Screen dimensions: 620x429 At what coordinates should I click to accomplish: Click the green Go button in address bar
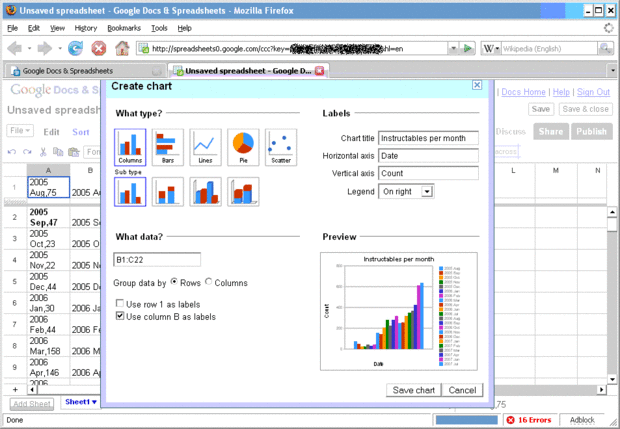pyautogui.click(x=468, y=49)
